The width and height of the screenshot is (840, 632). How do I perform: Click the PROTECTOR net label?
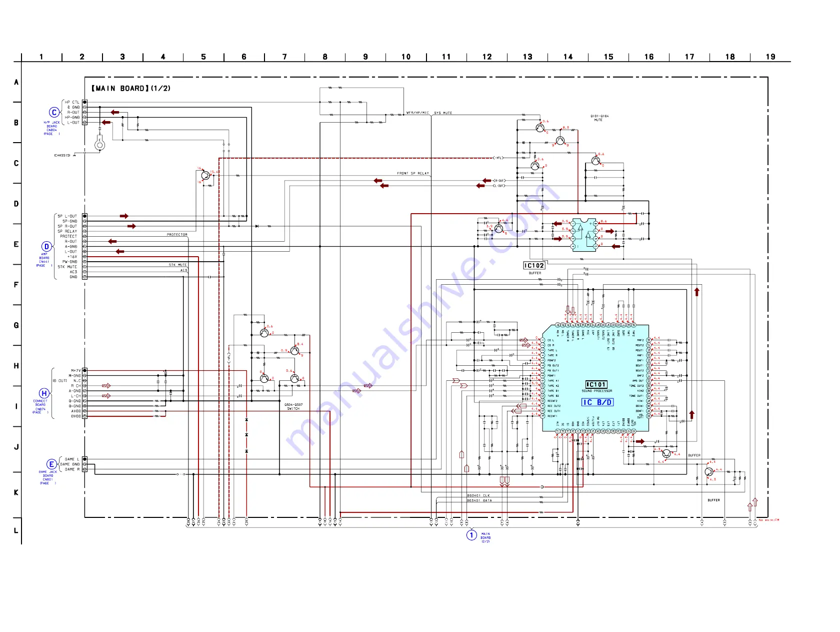[177, 234]
